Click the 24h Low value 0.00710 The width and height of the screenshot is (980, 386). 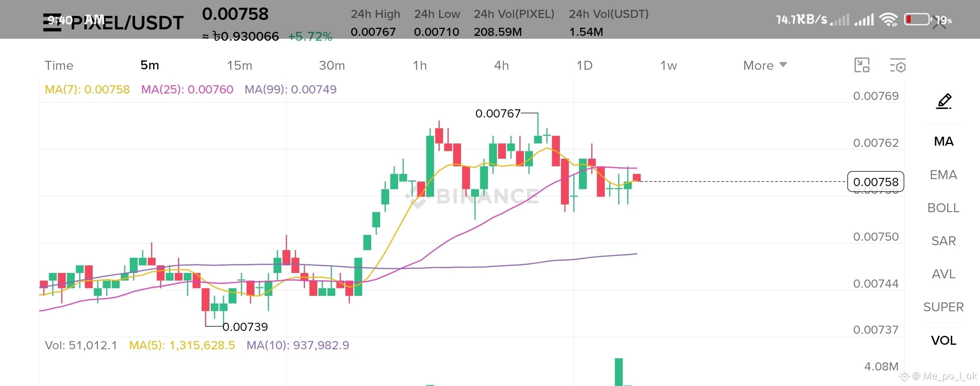tap(437, 32)
